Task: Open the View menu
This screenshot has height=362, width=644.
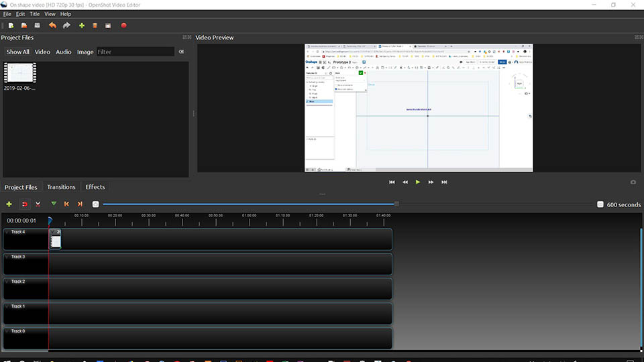Action: point(50,14)
